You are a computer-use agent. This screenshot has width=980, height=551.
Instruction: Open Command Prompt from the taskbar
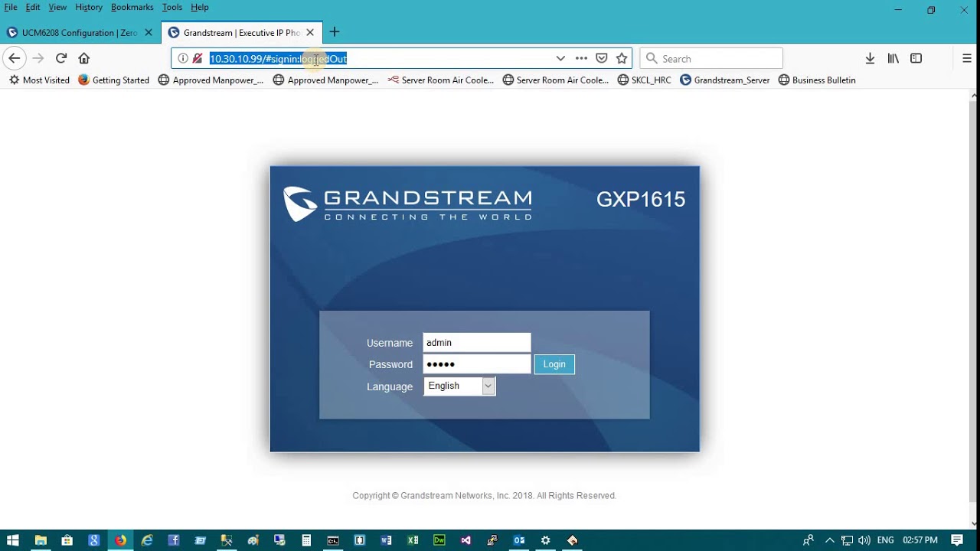[333, 540]
